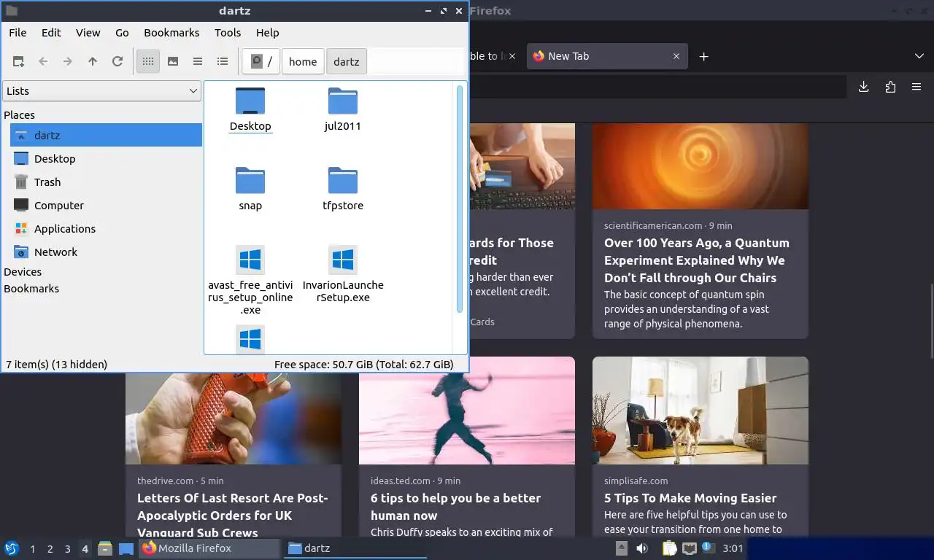934x560 pixels.
Task: Open file manager launcher in taskbar
Action: click(x=105, y=548)
